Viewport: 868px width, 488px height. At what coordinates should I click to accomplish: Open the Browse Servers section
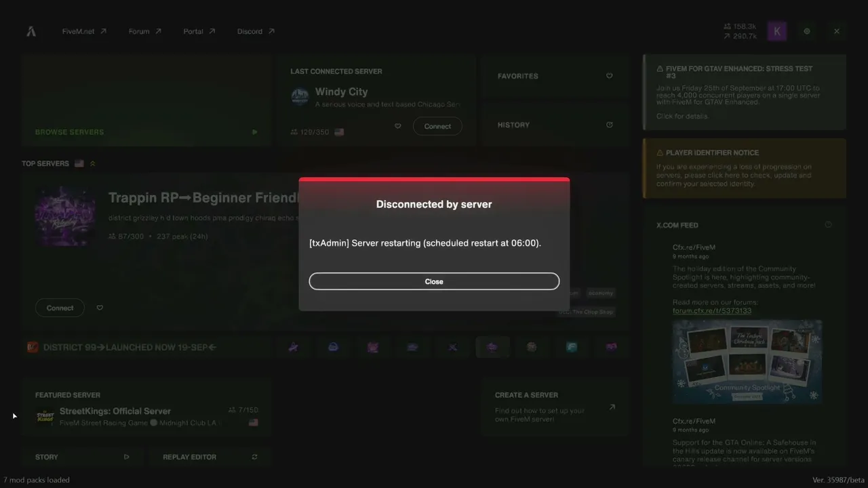pos(146,101)
